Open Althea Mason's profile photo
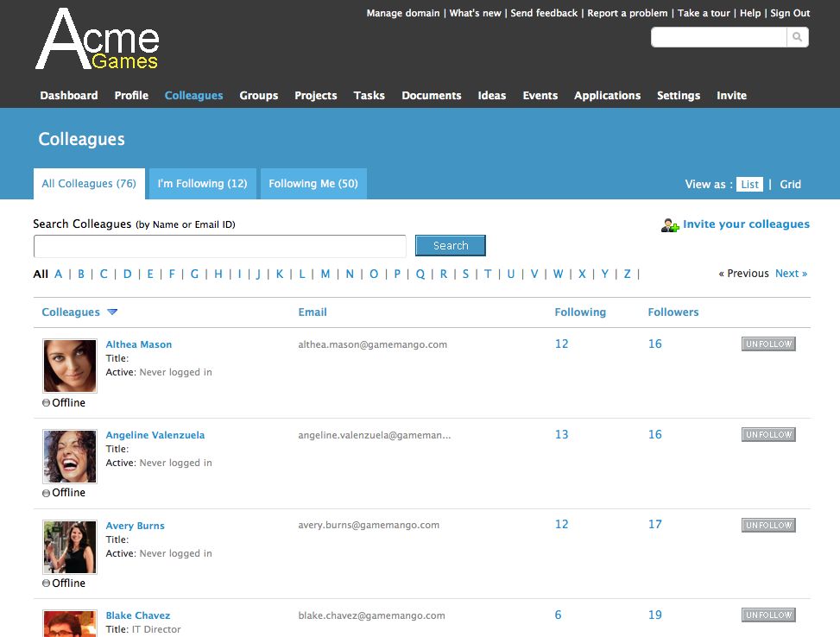Viewport: 840px width, 637px height. click(70, 365)
